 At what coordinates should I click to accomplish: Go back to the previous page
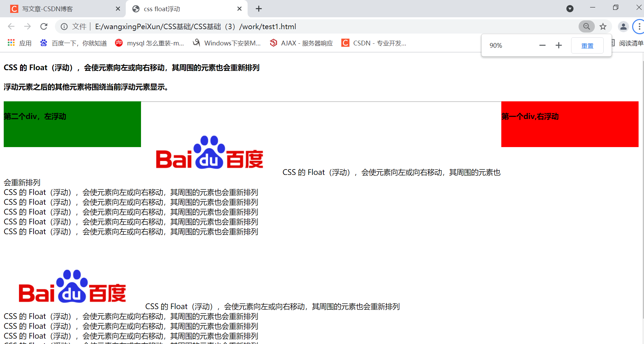tap(11, 26)
